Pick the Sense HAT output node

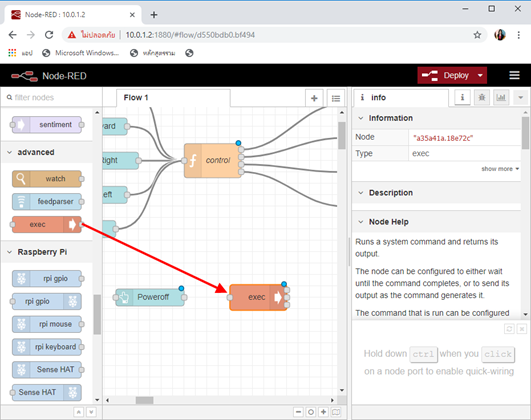pyautogui.click(x=47, y=392)
